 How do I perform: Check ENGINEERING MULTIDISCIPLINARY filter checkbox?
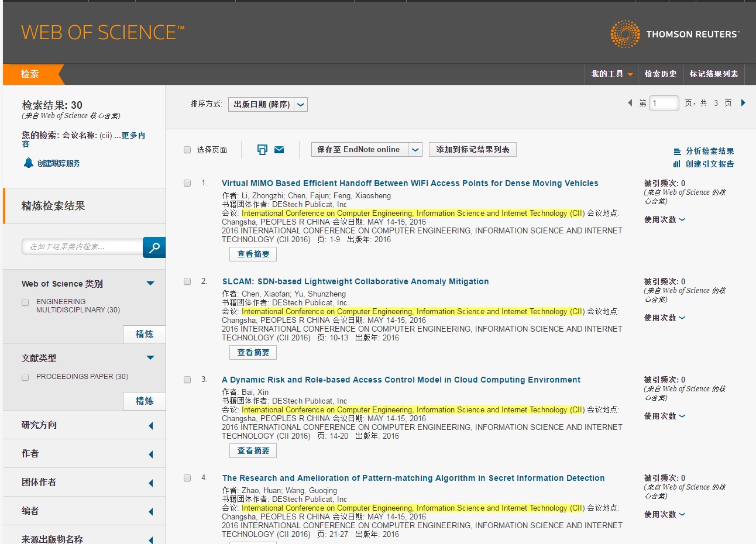click(x=25, y=302)
